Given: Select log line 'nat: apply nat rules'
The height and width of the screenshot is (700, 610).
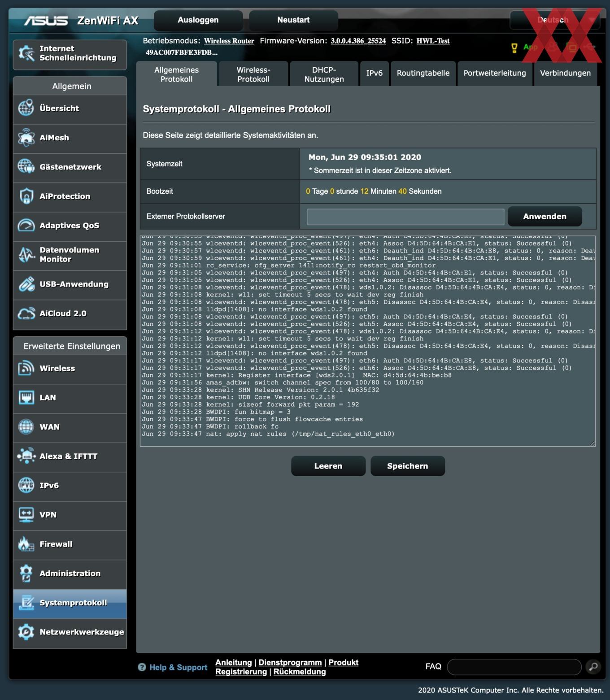Looking at the screenshot, I should pyautogui.click(x=268, y=434).
